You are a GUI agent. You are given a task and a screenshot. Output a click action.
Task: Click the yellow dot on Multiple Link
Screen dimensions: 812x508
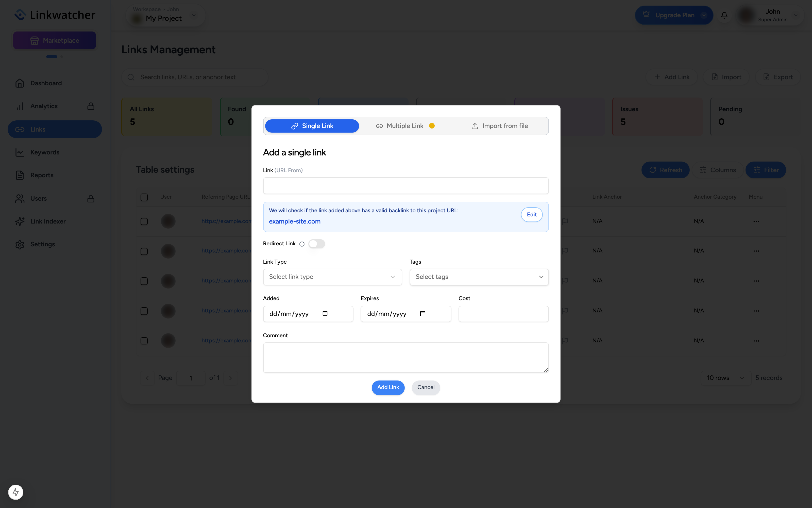pos(432,126)
